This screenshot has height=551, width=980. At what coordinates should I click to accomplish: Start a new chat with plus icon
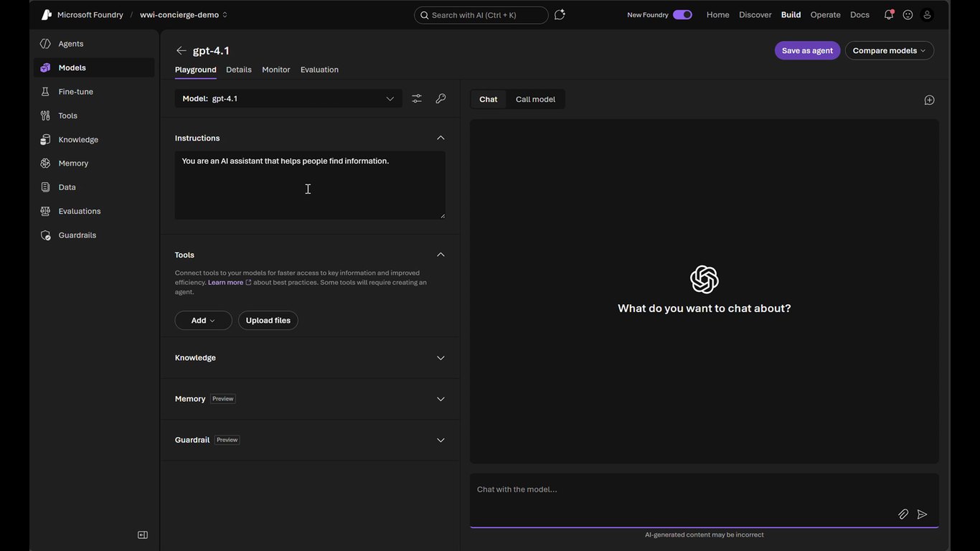[929, 100]
